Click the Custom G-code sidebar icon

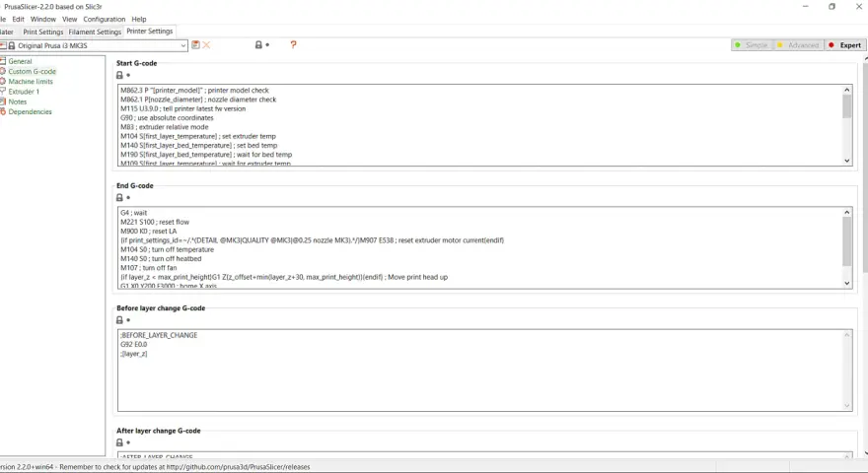coord(3,71)
